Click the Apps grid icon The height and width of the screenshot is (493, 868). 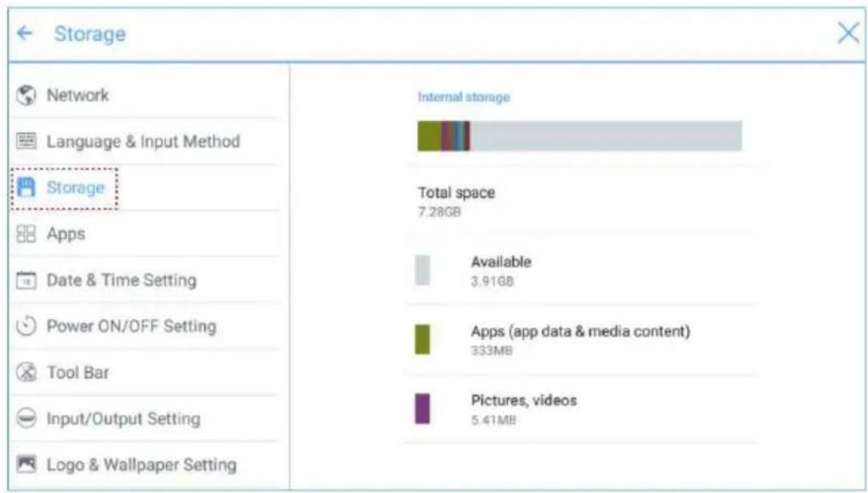point(26,234)
